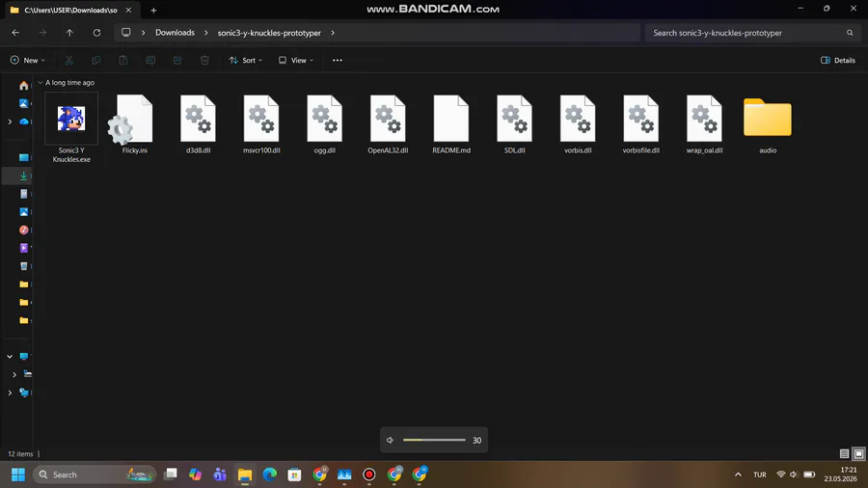This screenshot has width=868, height=488.
Task: Click the Delete trash icon in the toolbar
Action: [204, 61]
